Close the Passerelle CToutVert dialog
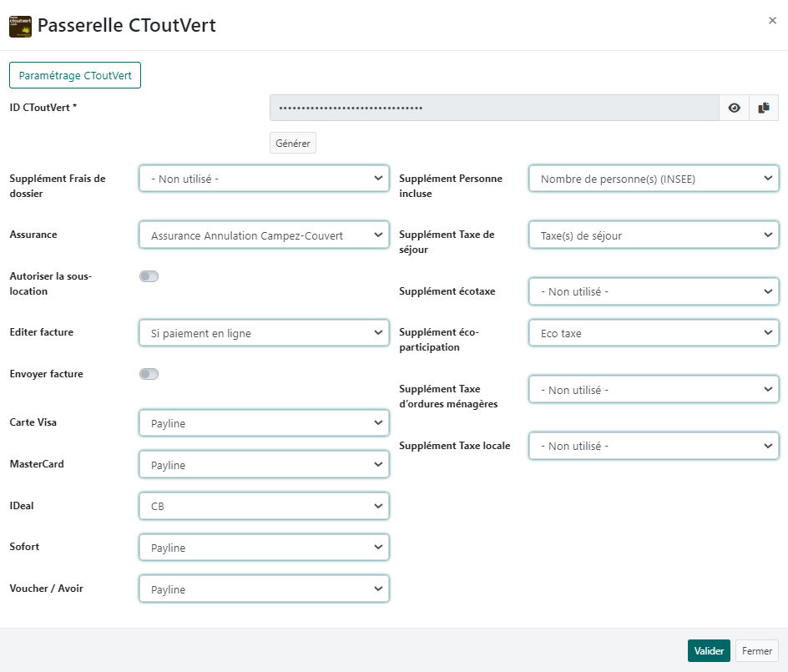This screenshot has height=672, width=788. [772, 21]
